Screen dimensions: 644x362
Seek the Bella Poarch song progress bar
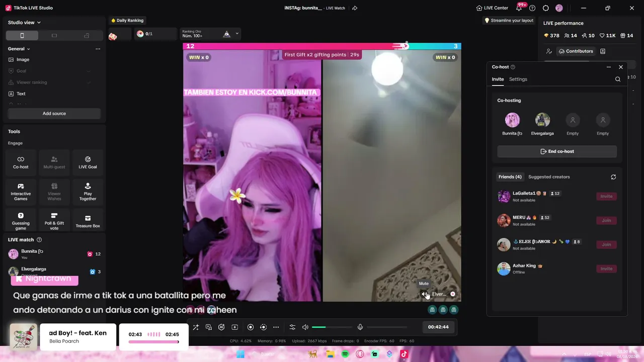(x=153, y=342)
